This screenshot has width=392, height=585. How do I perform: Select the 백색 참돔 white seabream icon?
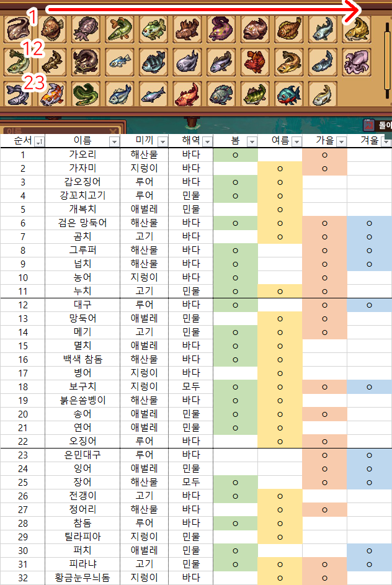coord(154,61)
